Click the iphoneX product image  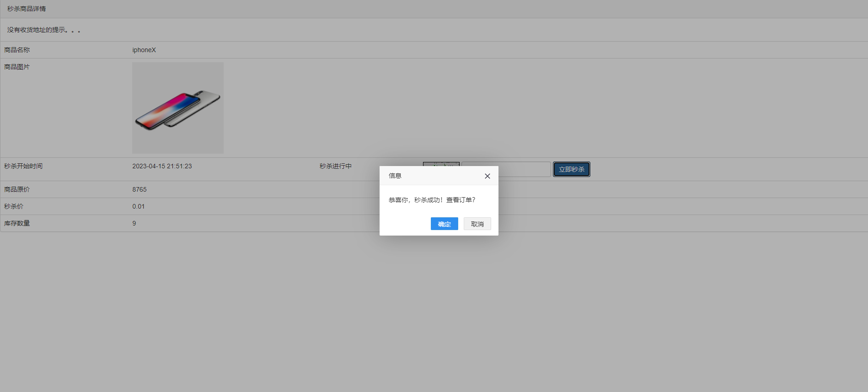coord(178,108)
